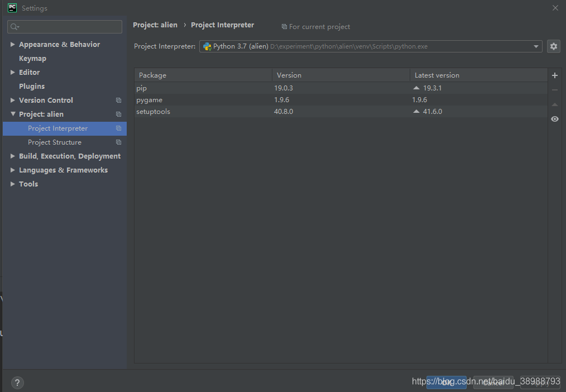Open interpreter settings via the gear icon
This screenshot has width=566, height=392.
553,46
